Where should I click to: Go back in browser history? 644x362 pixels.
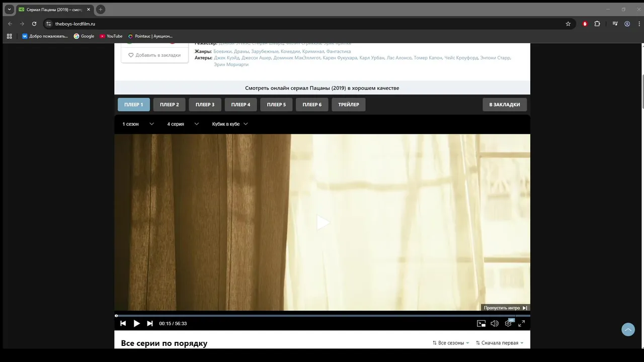pos(10,24)
